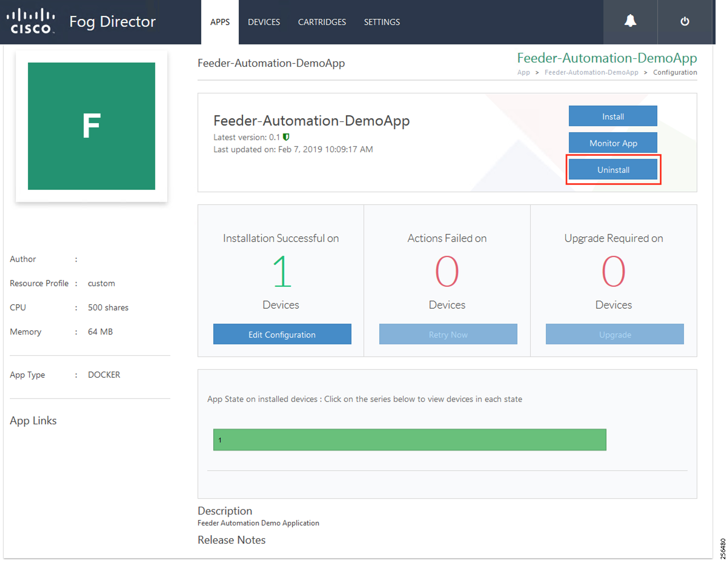
Task: Follow the App breadcrumb link
Action: tap(523, 72)
